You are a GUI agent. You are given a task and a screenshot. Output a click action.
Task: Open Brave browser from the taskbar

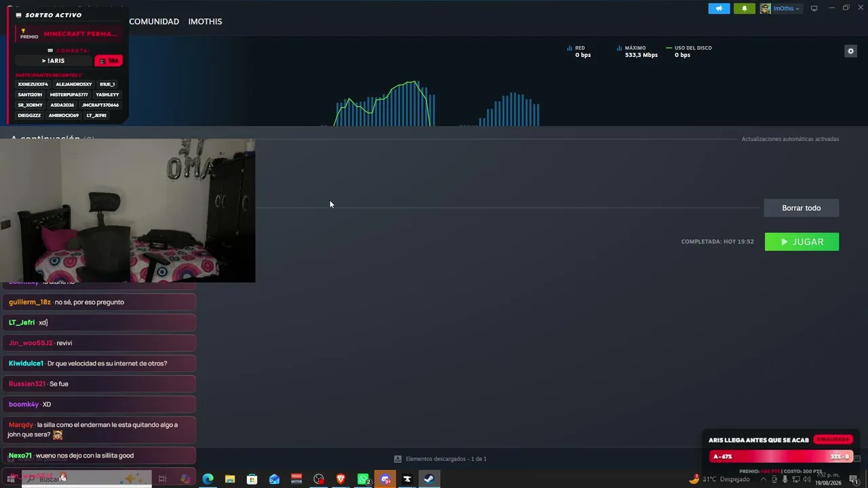tap(340, 479)
